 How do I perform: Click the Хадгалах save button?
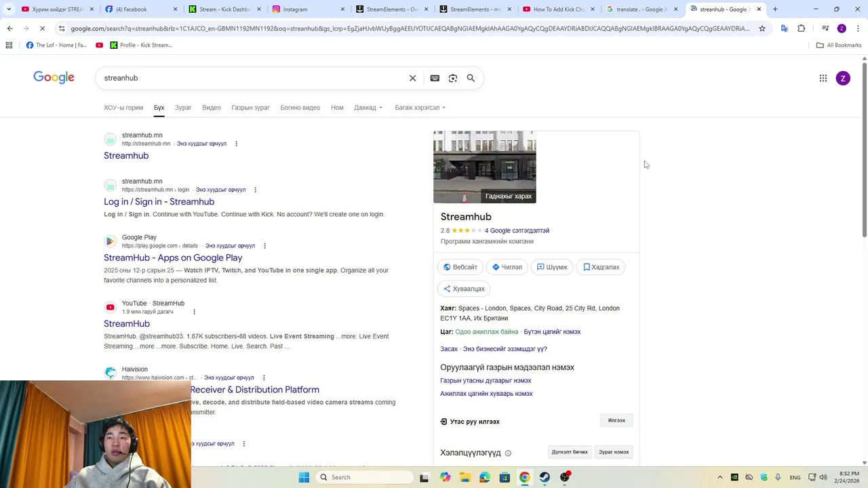coord(601,267)
